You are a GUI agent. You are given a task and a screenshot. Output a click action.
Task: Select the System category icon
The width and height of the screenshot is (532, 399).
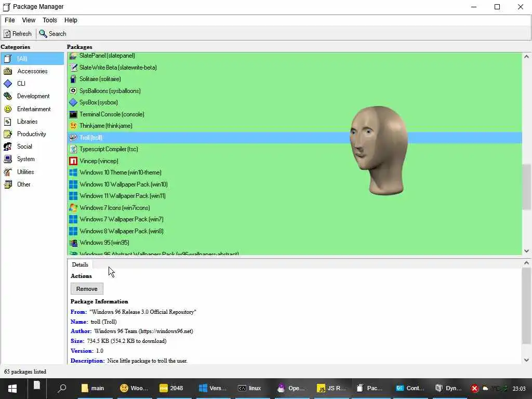8,159
